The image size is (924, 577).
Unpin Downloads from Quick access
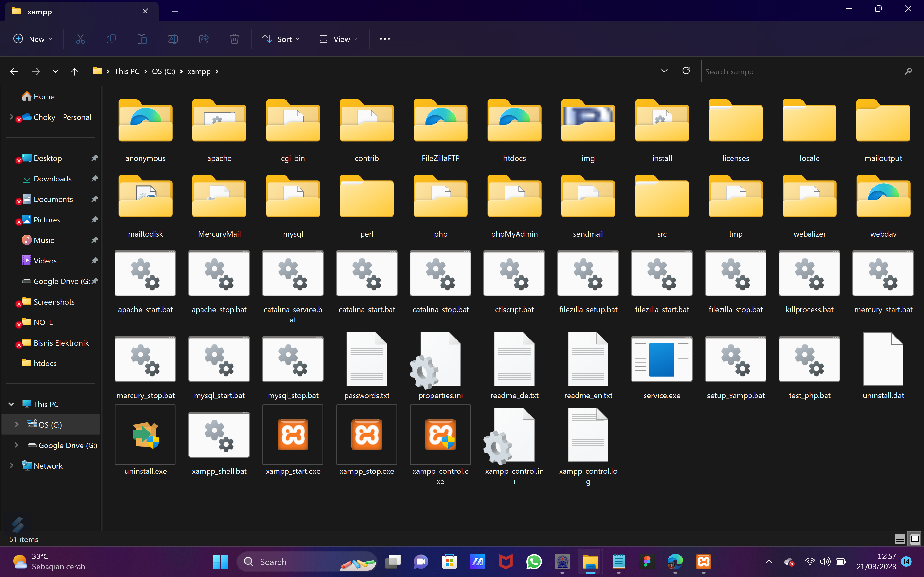95,179
